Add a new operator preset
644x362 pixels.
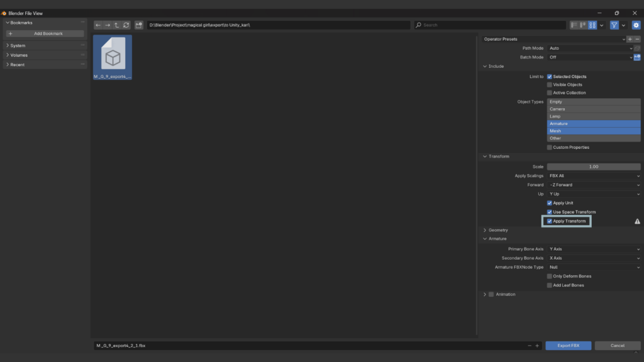[x=630, y=39]
